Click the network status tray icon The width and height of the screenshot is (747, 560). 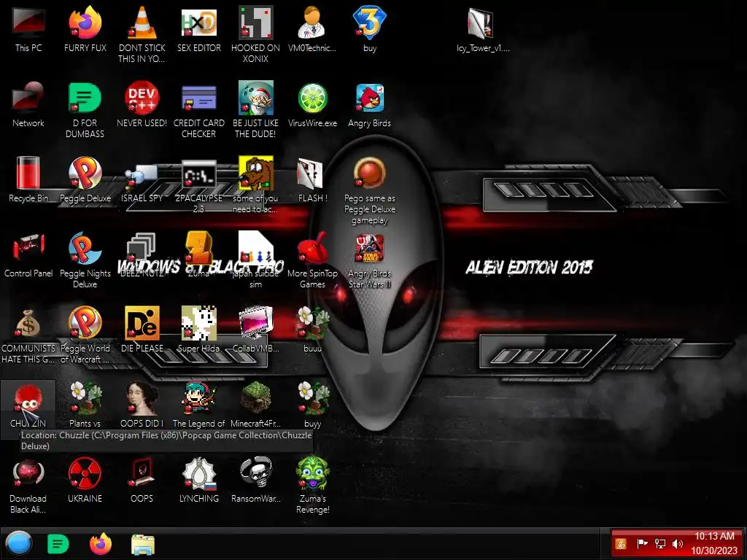coord(659,544)
